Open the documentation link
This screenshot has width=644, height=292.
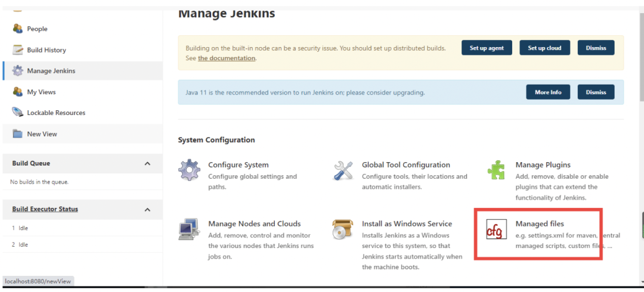click(227, 58)
